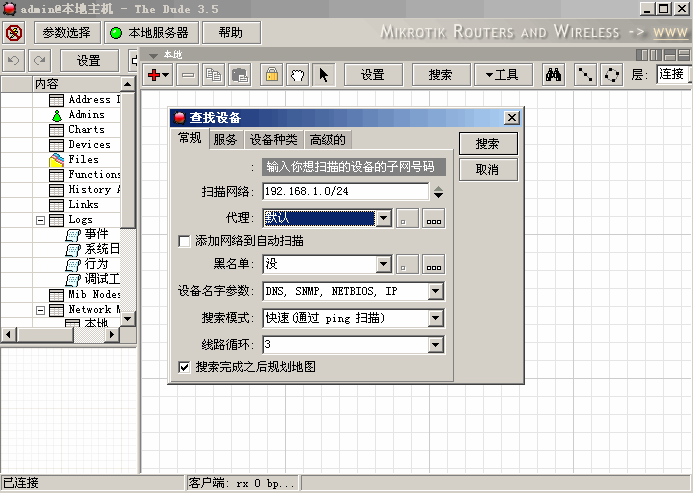Select Devices in the contents tree
The image size is (693, 493).
pyautogui.click(x=89, y=145)
